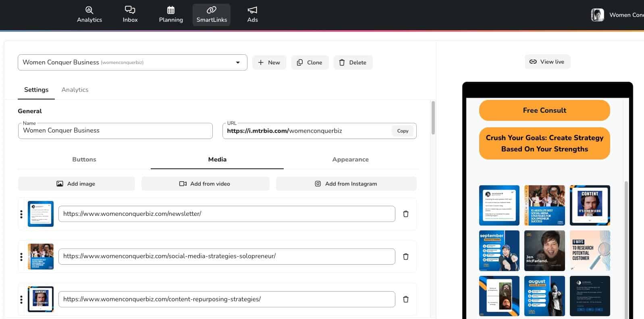Open the Jen McFarland preview tile
This screenshot has width=644, height=319.
pyautogui.click(x=544, y=251)
